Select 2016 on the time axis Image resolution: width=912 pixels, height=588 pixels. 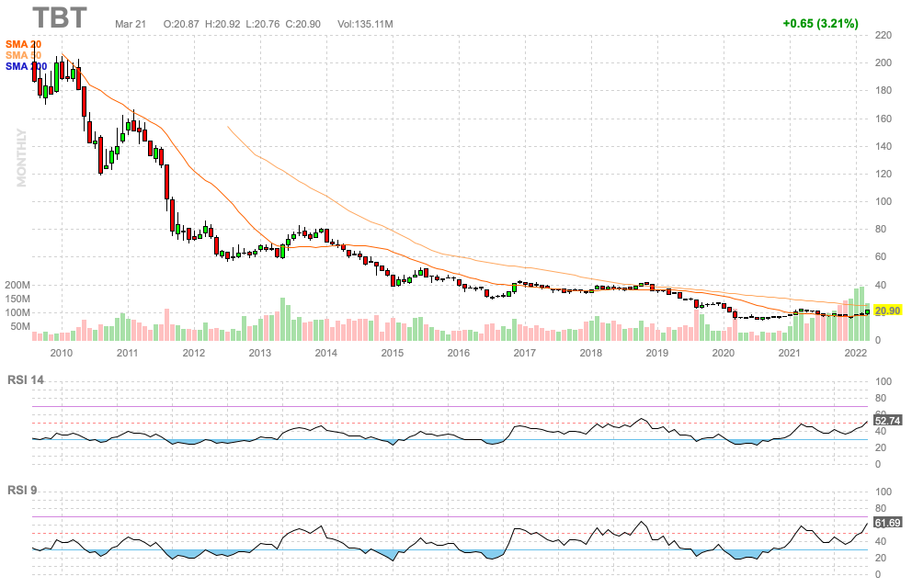(x=458, y=353)
